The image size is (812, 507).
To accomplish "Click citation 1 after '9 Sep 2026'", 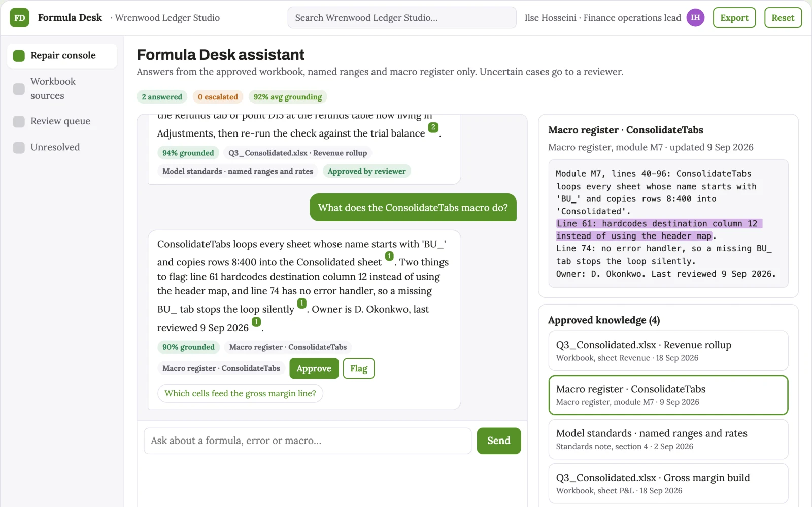I will pyautogui.click(x=256, y=322).
